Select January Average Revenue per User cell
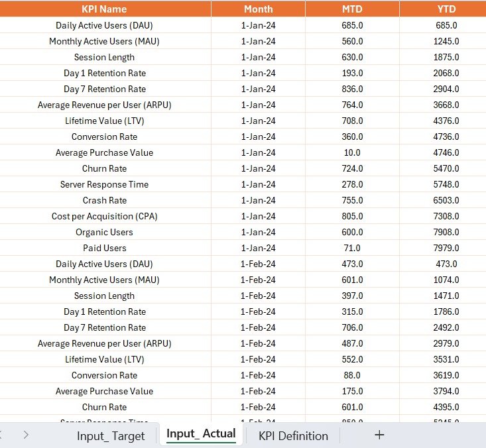Screen dimensions: 486x448 104,105
